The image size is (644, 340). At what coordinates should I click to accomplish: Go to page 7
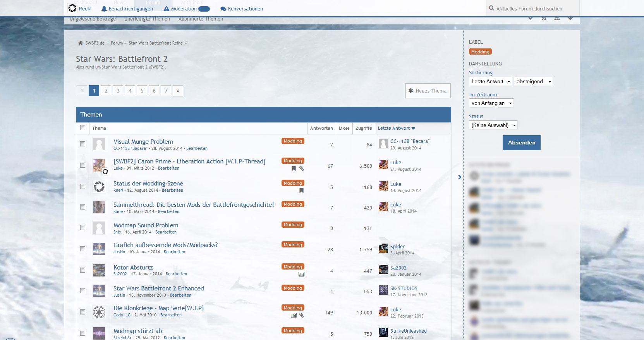(x=166, y=91)
